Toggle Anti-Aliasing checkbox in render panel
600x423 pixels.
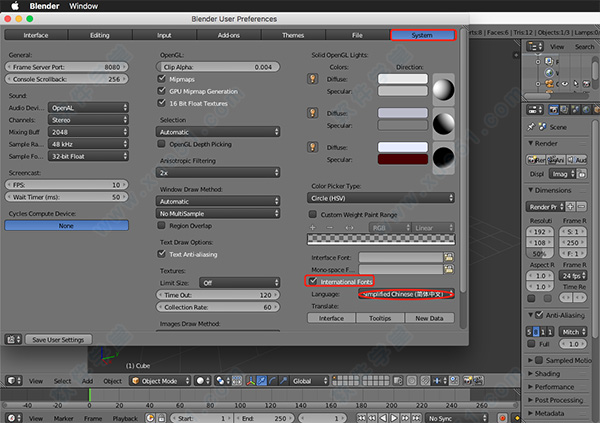[x=539, y=315]
